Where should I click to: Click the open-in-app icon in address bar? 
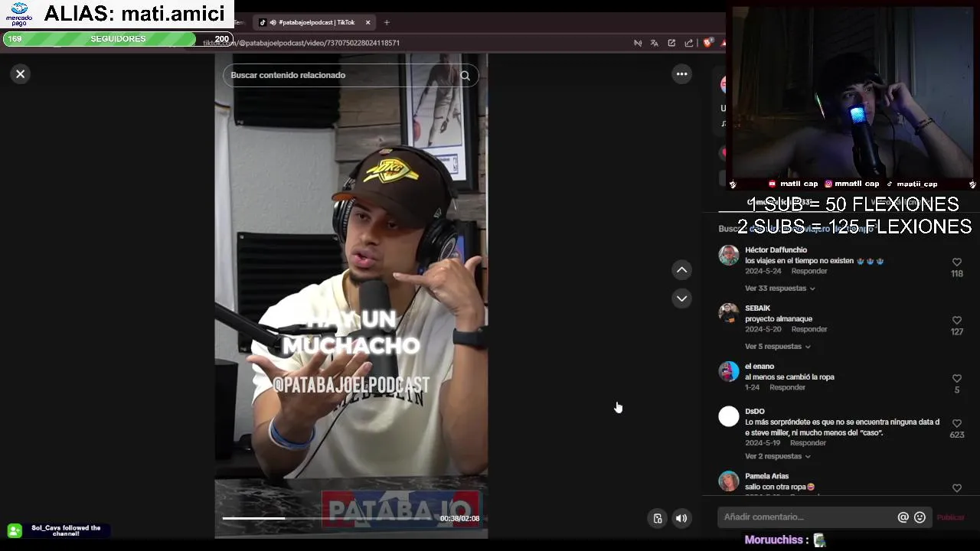point(671,43)
